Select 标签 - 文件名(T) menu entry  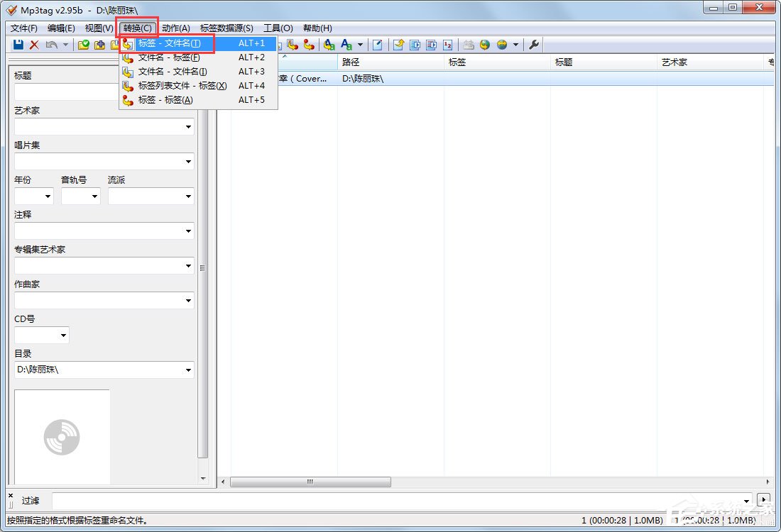pos(198,43)
